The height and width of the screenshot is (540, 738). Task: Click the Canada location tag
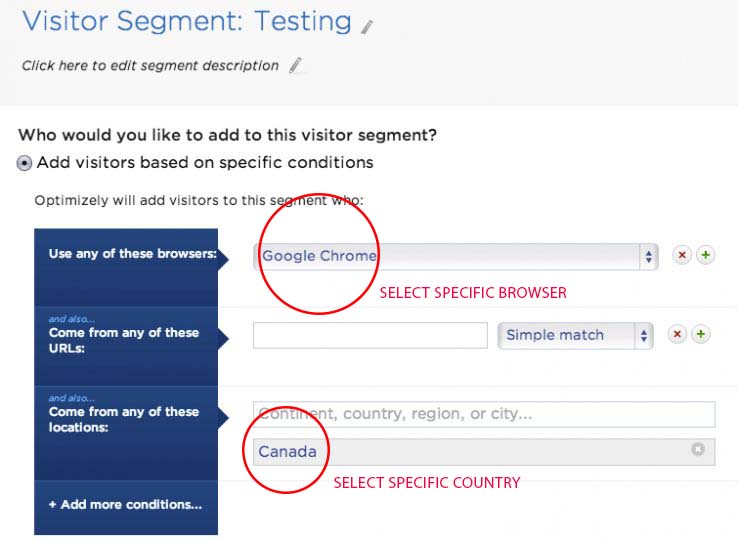tap(287, 452)
